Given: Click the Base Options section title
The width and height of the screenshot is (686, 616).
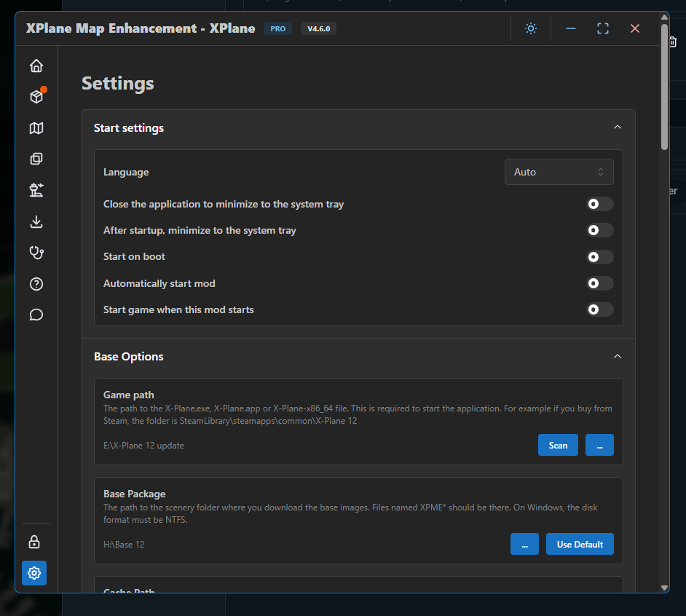Looking at the screenshot, I should 129,357.
